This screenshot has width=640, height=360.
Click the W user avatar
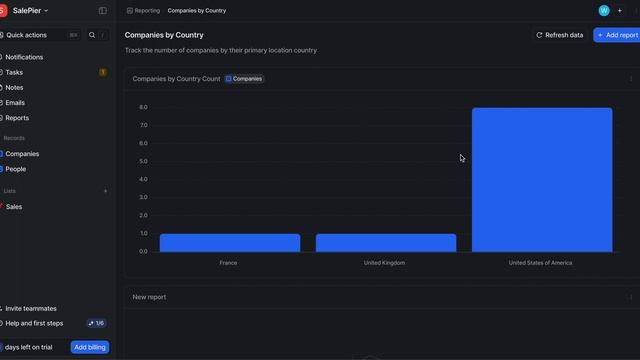tap(604, 11)
